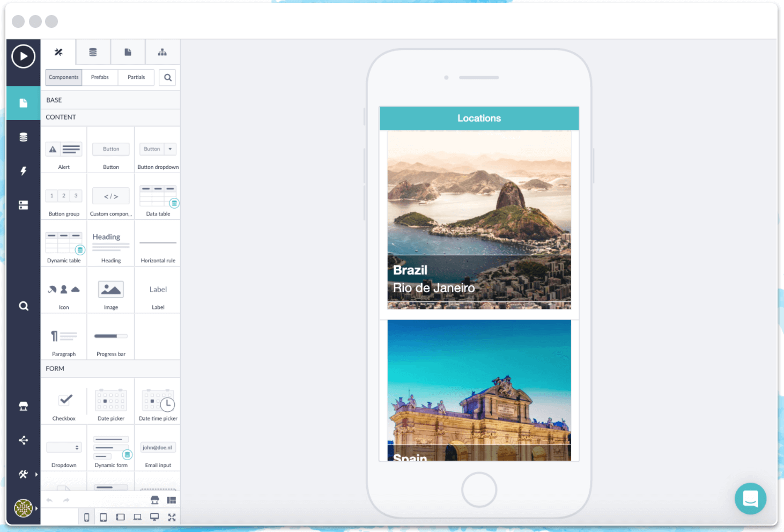Switch preview to desktop monitor view

pos(154,518)
